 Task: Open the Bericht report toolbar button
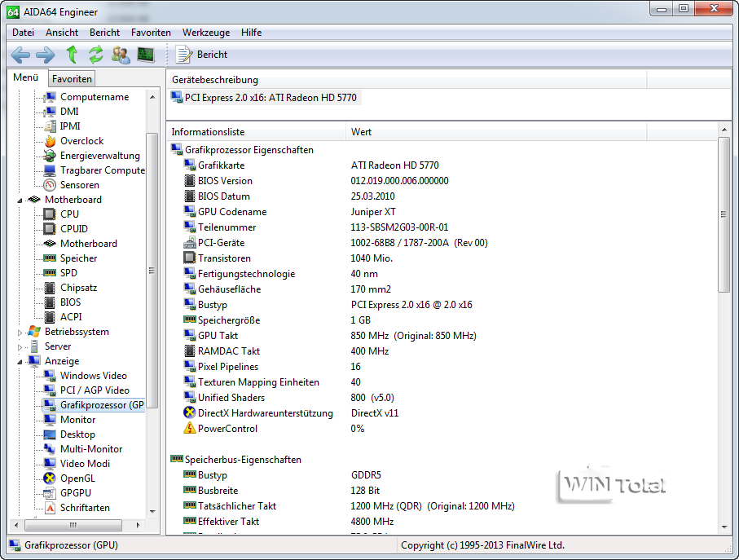[x=202, y=55]
